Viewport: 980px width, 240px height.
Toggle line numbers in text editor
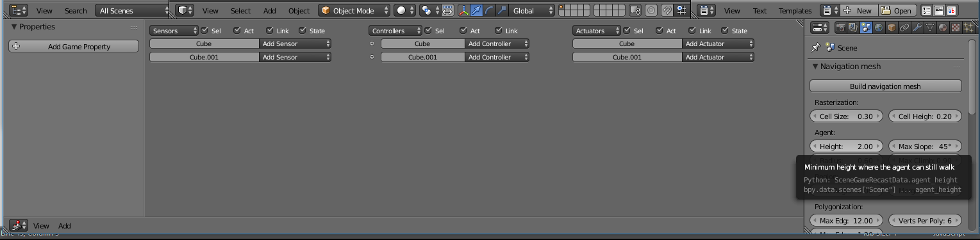tap(927, 10)
